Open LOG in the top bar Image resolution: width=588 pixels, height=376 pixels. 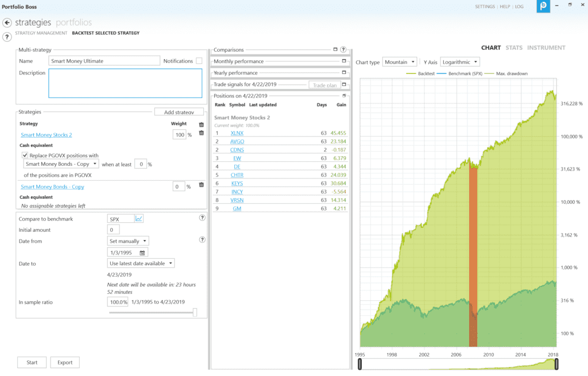click(519, 6)
